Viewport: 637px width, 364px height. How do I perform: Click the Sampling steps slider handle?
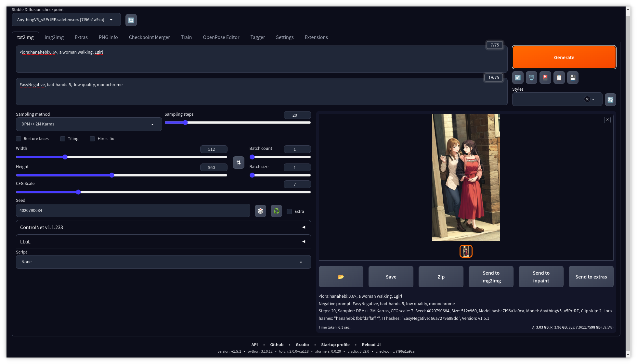tap(185, 123)
